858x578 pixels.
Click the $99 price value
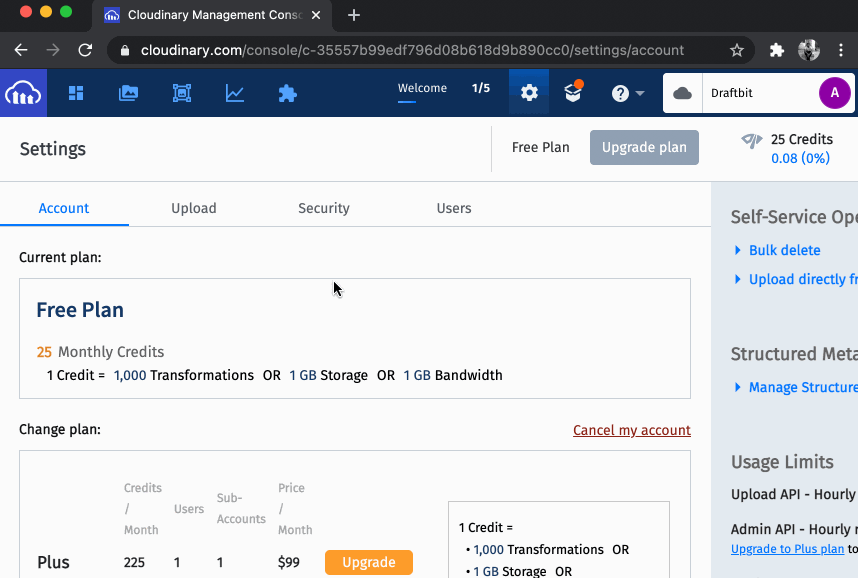point(288,562)
